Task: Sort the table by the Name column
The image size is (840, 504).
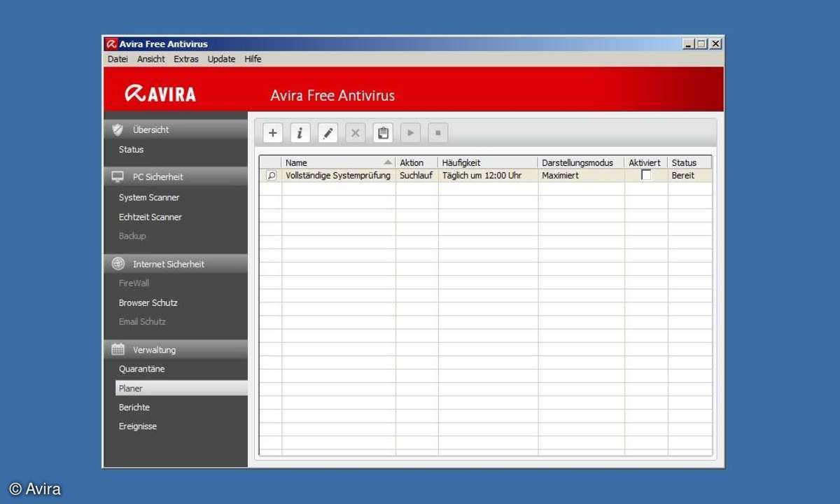Action: (338, 162)
